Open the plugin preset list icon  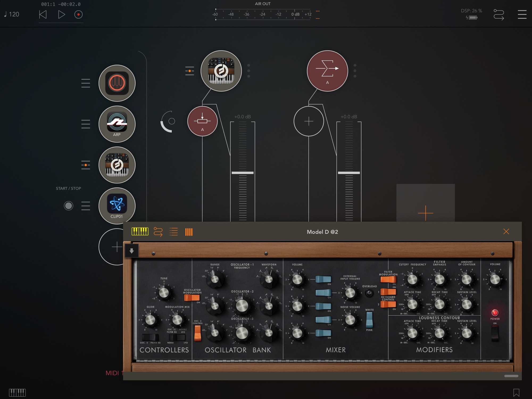click(x=174, y=232)
